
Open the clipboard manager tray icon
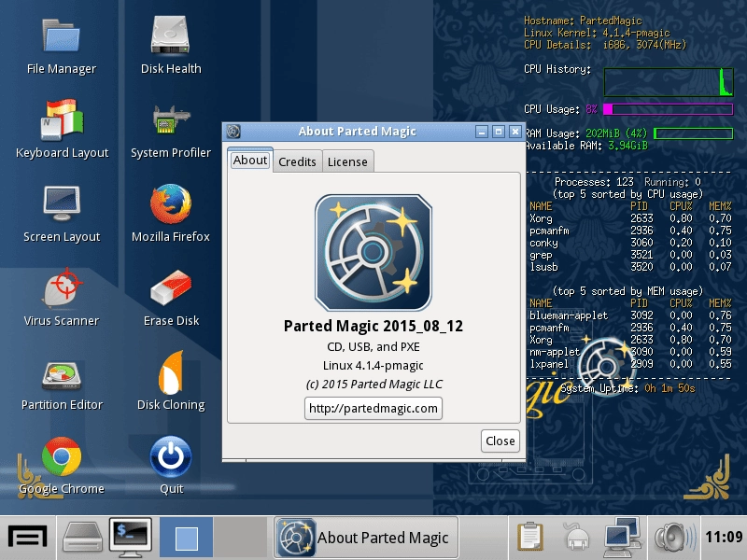pos(530,538)
